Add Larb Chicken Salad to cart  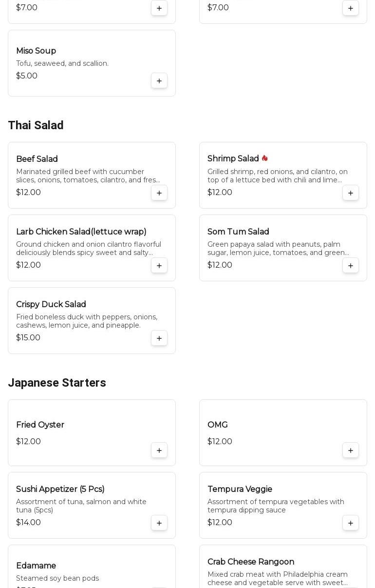pyautogui.click(x=159, y=266)
